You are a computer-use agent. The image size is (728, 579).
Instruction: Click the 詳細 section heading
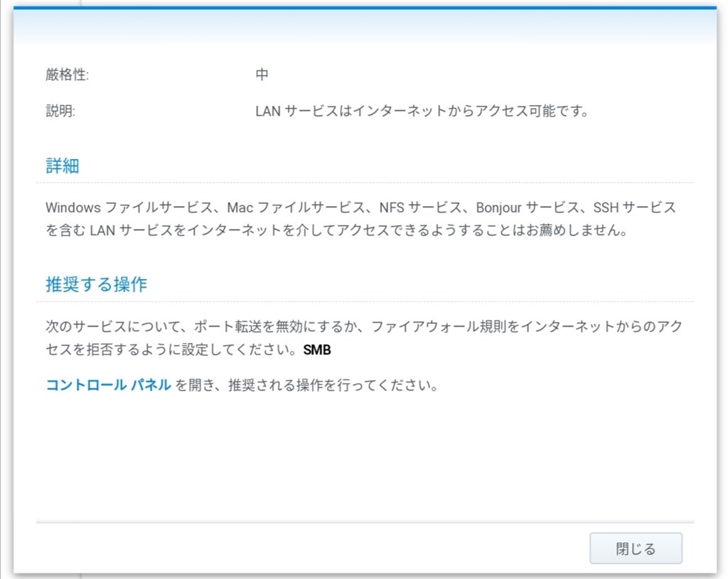[63, 165]
